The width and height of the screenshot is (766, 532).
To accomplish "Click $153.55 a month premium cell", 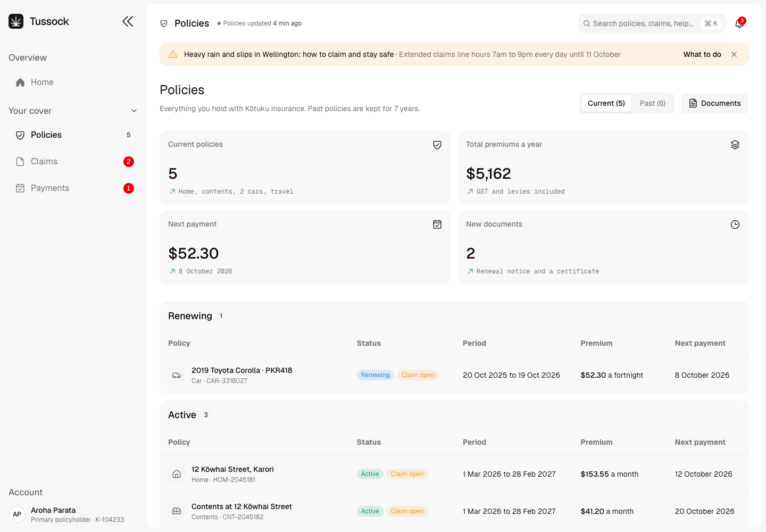I will coord(610,474).
